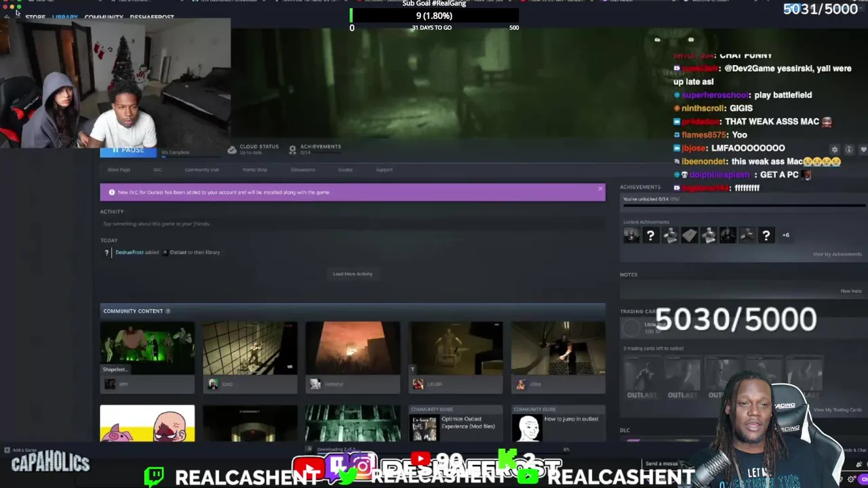Open View My Achievements link
Viewport: 868px width, 488px height.
point(837,254)
